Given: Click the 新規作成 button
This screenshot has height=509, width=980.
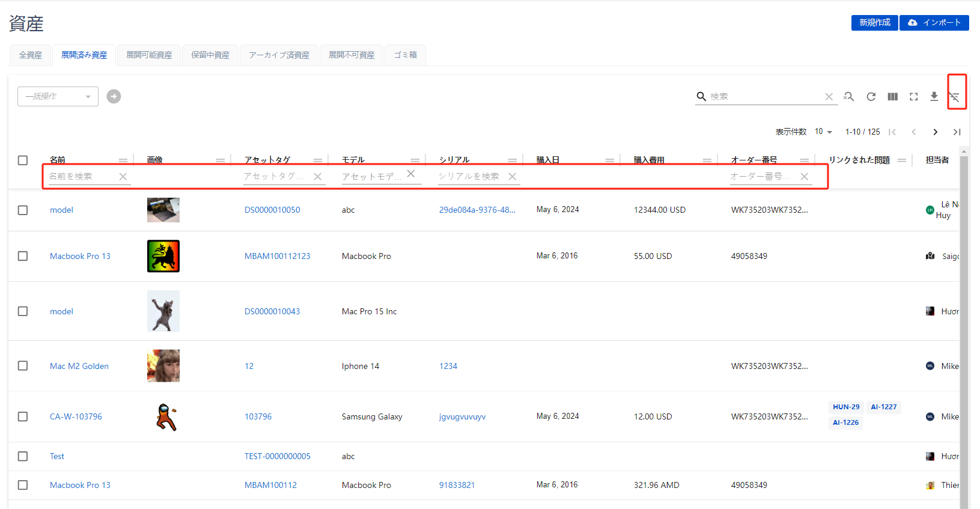Looking at the screenshot, I should point(874,23).
